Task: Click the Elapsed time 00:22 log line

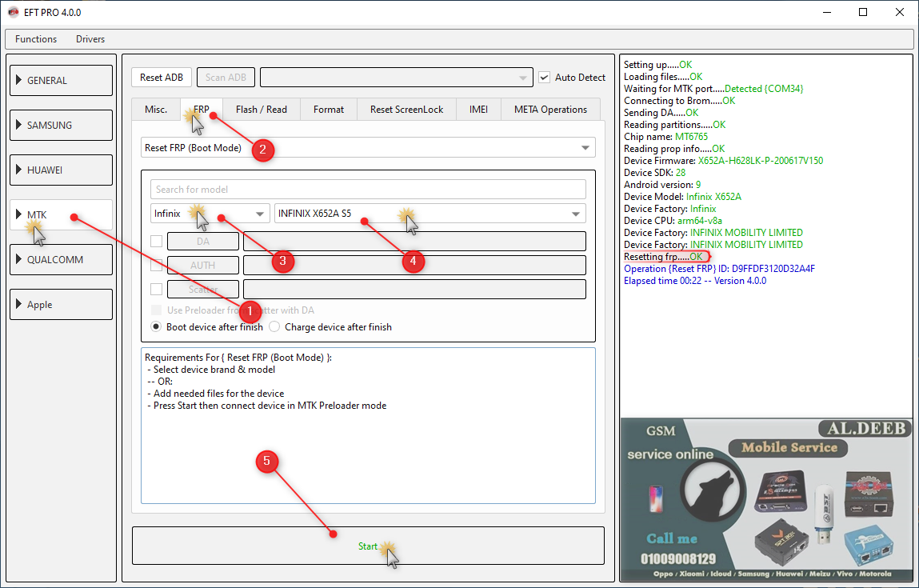Action: tap(695, 281)
